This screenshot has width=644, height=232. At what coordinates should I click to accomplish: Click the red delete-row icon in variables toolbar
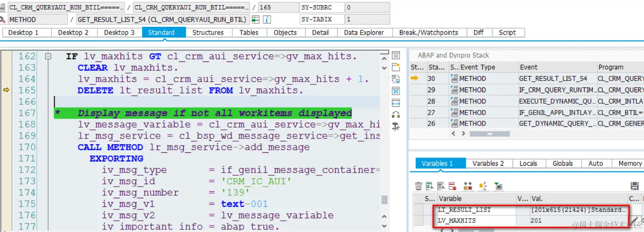[452, 186]
